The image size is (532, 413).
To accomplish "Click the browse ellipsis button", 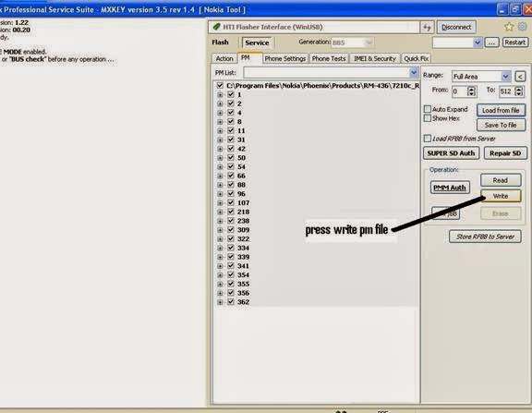I will pyautogui.click(x=491, y=43).
